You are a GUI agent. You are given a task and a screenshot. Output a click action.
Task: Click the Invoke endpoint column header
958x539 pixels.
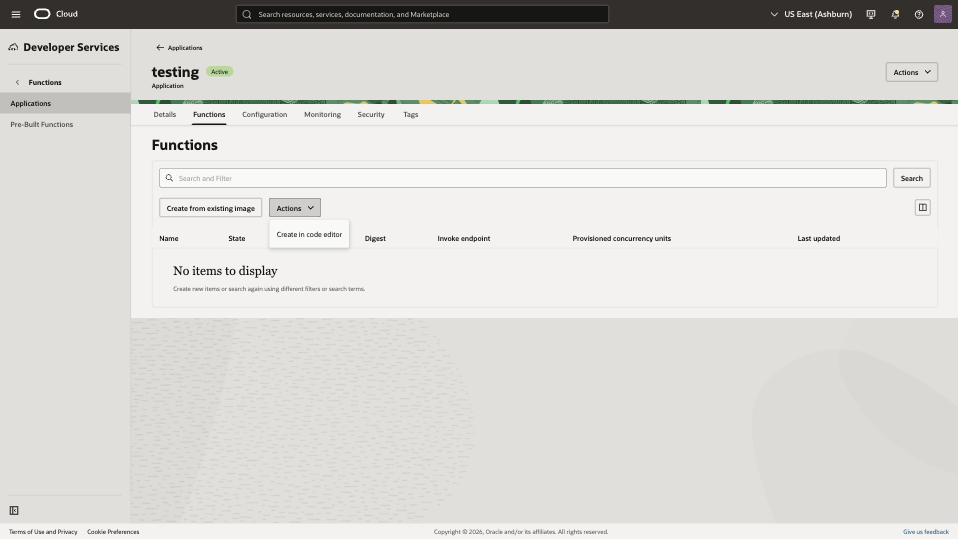pyautogui.click(x=464, y=238)
